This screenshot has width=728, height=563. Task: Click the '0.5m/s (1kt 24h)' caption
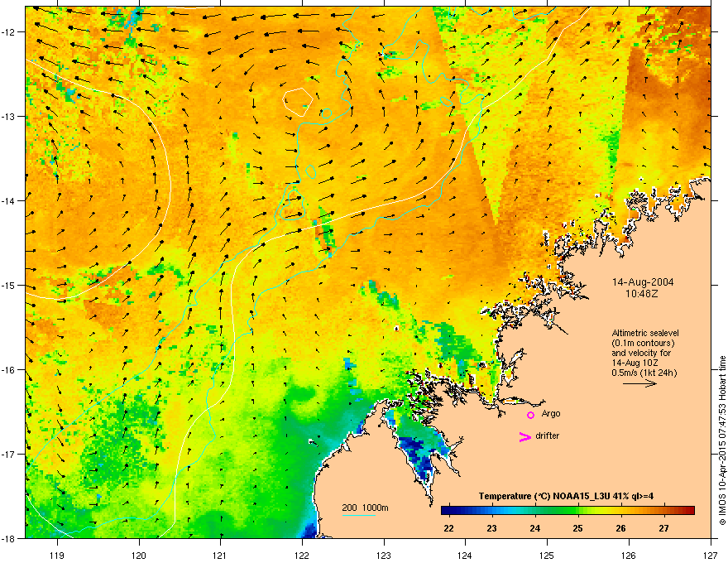pos(644,373)
